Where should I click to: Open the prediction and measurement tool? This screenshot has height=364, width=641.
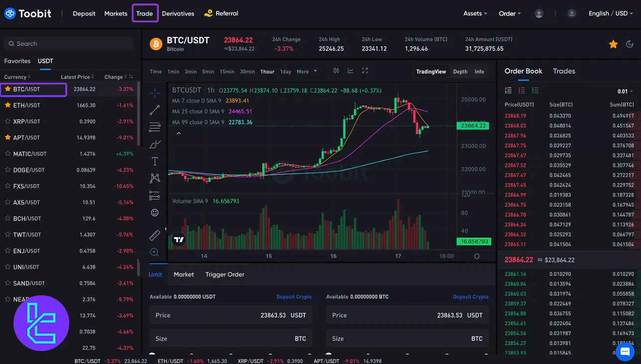155,195
